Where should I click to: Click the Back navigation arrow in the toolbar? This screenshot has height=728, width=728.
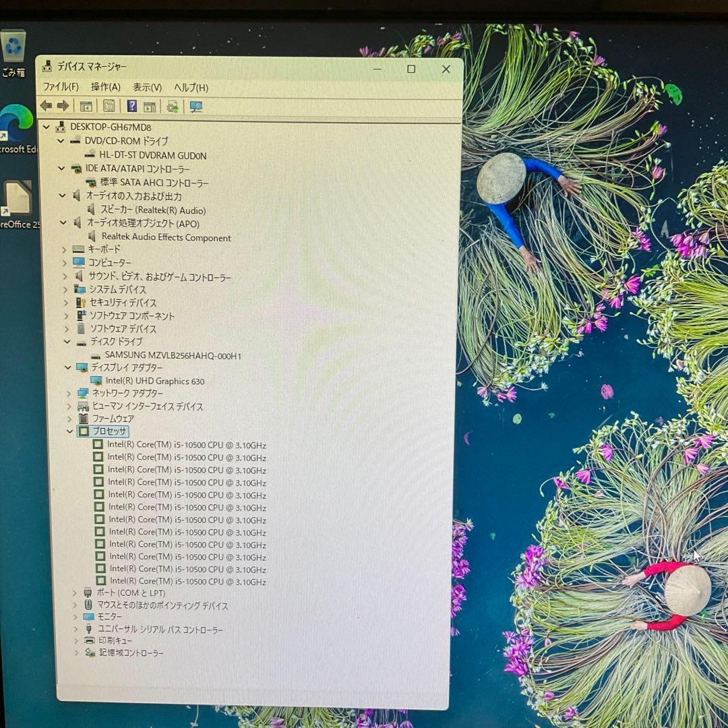[x=46, y=106]
